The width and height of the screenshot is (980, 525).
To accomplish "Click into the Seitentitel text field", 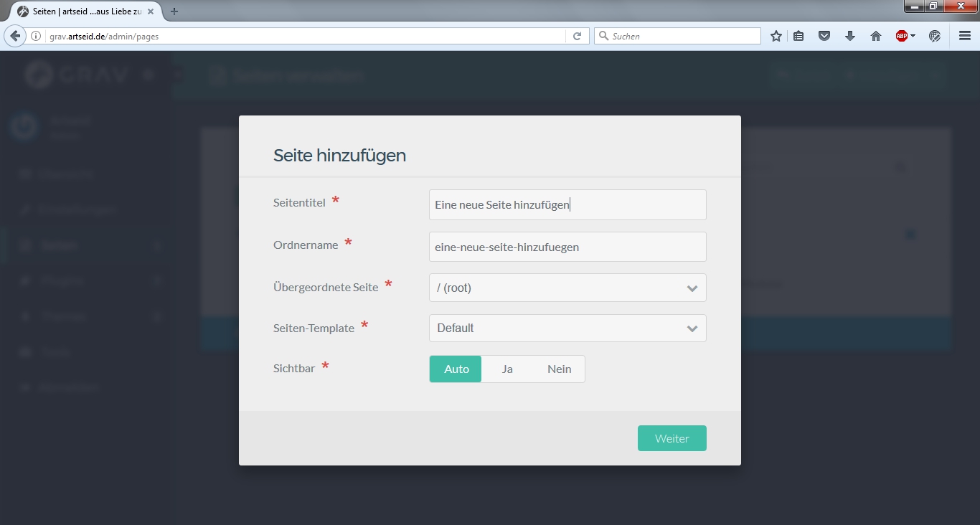I will pos(567,205).
